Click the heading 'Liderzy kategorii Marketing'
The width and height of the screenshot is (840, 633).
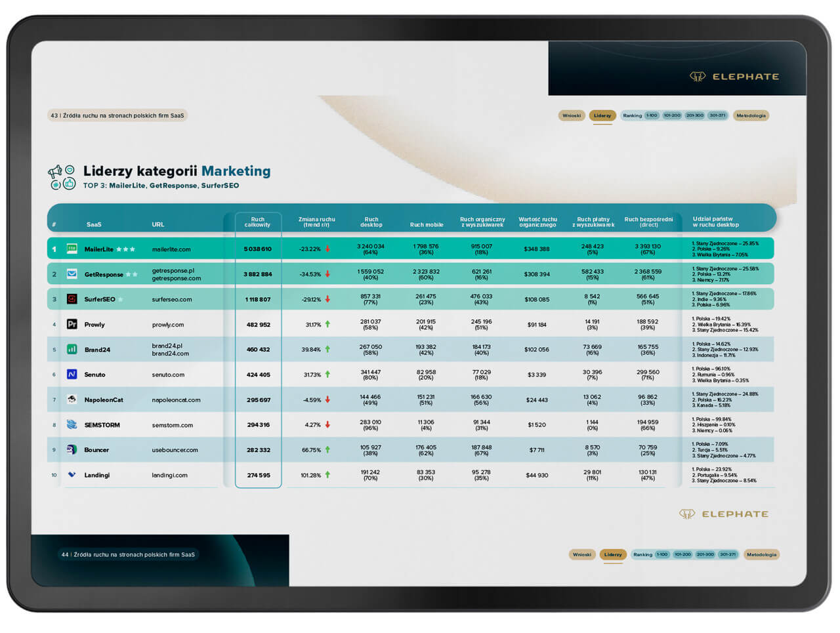tap(177, 171)
